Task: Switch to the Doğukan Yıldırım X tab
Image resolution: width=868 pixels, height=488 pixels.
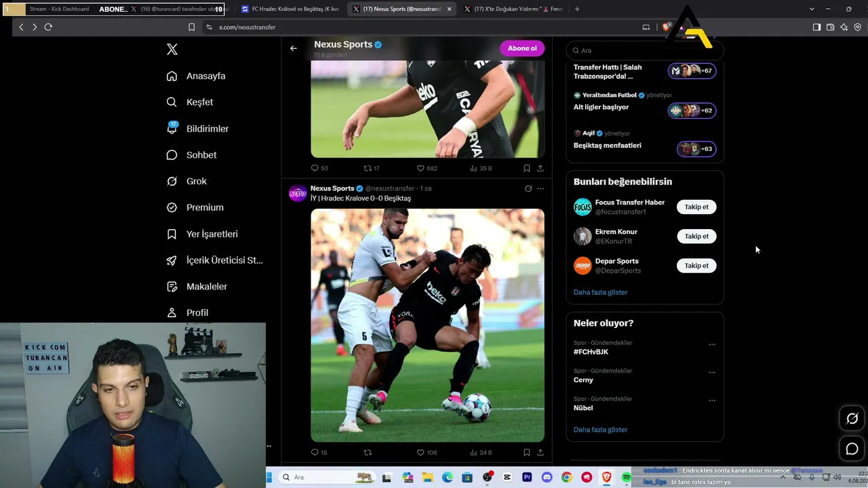Action: tap(513, 9)
